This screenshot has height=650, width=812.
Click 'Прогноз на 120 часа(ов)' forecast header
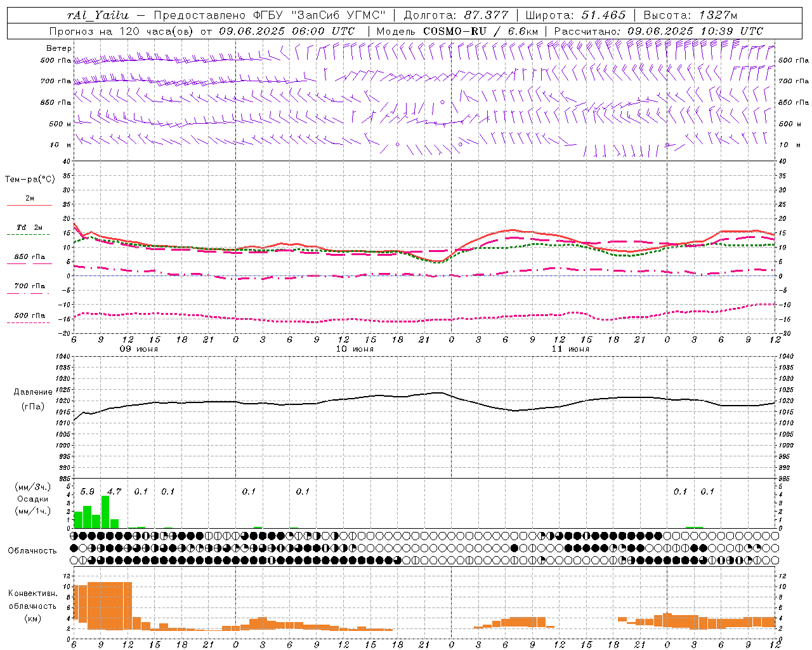click(122, 31)
